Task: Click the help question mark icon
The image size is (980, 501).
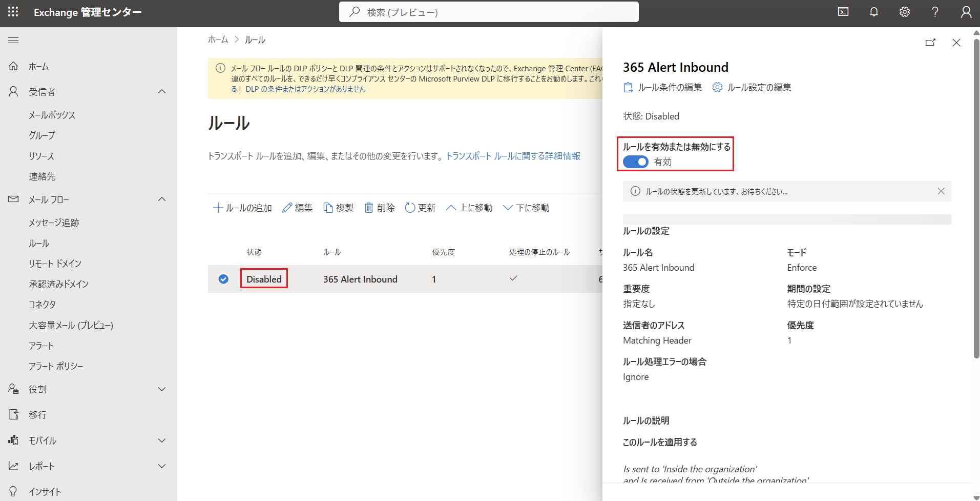Action: [935, 12]
